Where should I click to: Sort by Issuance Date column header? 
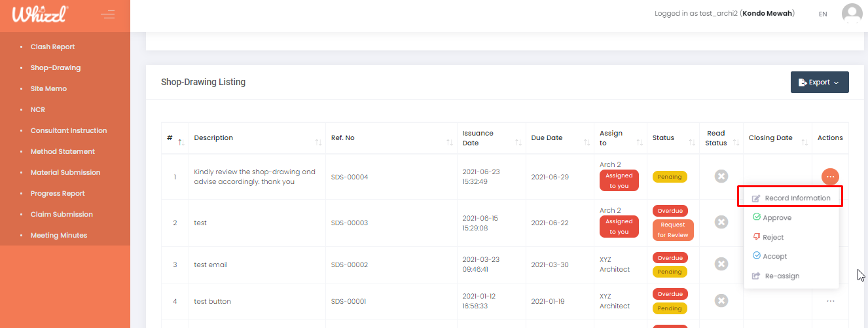coord(478,138)
